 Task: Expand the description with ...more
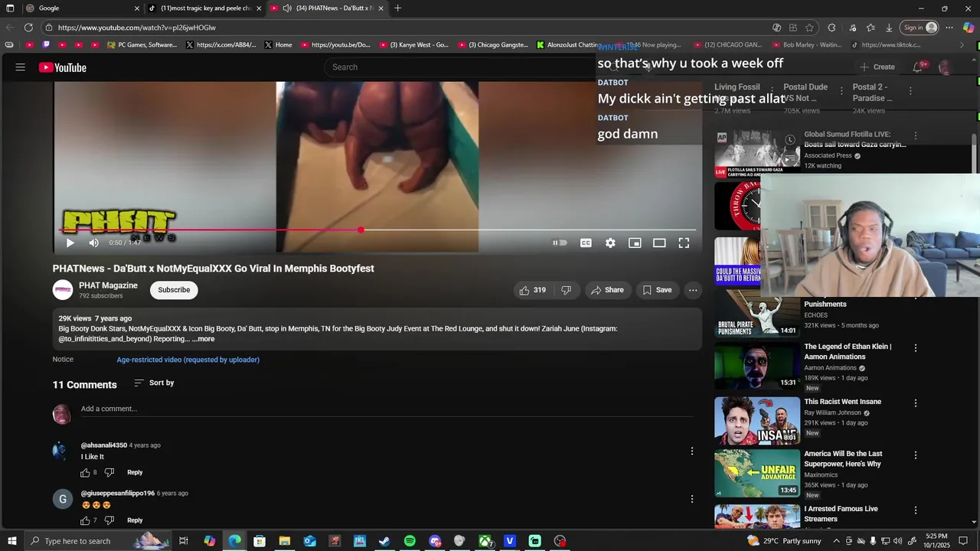tap(204, 339)
